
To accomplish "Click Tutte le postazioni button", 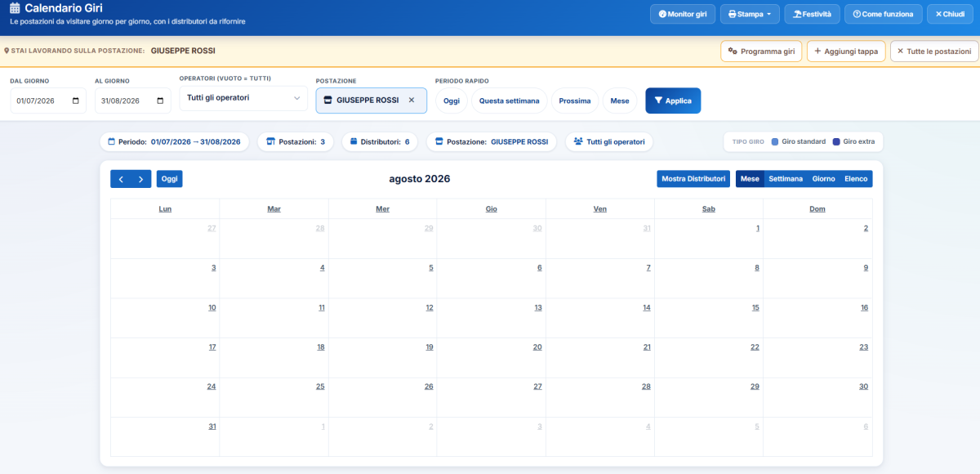I will pos(933,51).
